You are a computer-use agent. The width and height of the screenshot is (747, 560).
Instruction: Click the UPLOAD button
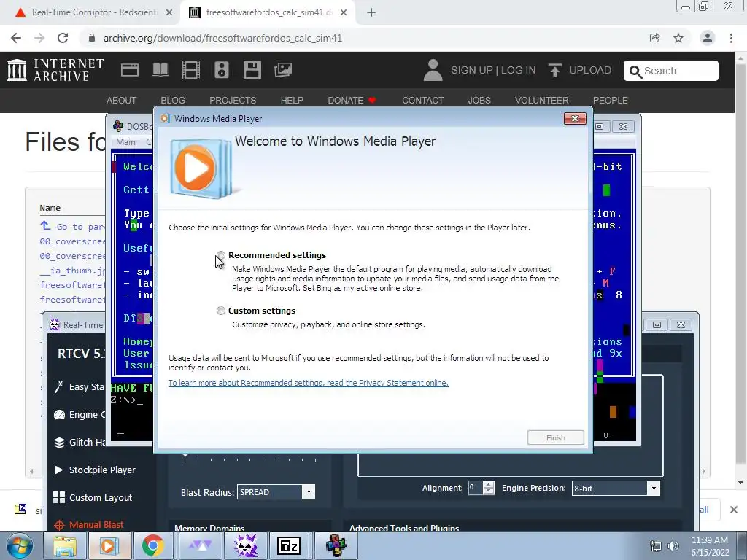pyautogui.click(x=580, y=71)
